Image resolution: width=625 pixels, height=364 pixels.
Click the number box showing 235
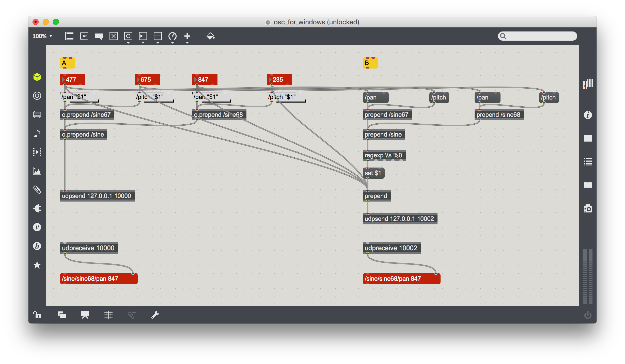point(279,80)
